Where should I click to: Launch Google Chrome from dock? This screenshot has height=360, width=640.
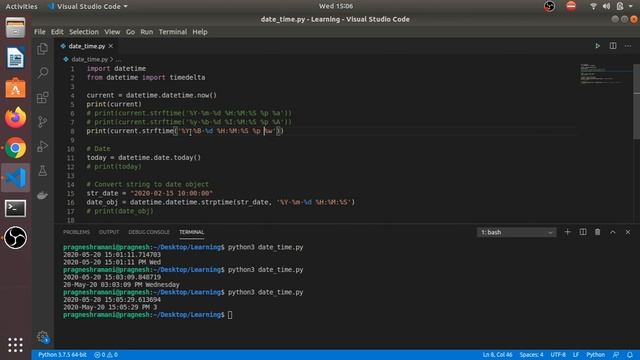pyautogui.click(x=16, y=148)
